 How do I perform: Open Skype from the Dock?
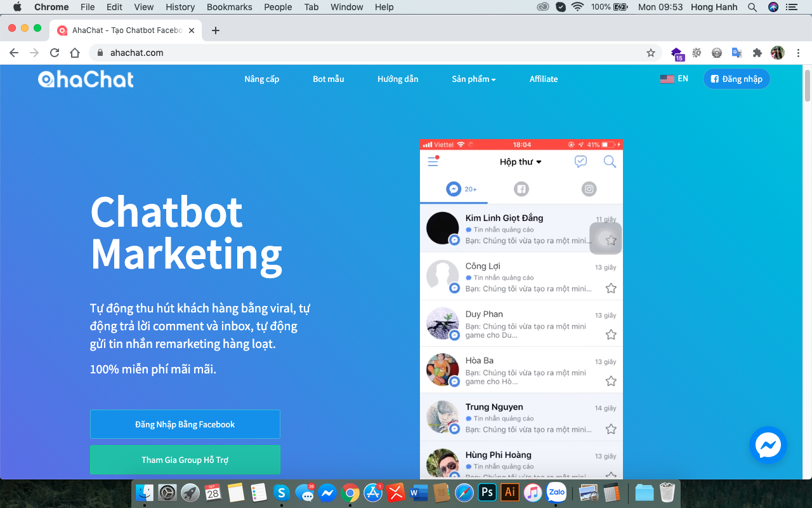pyautogui.click(x=282, y=492)
